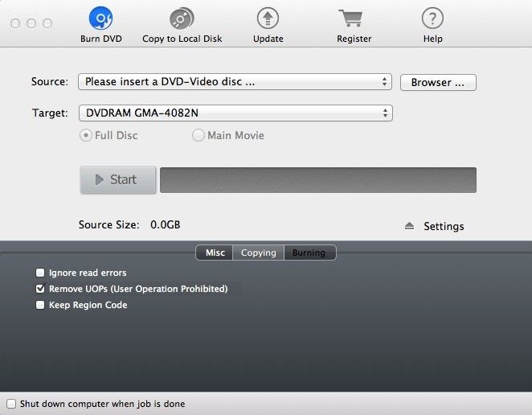Open Copy to Local Disk mode
This screenshot has height=415, width=532.
pos(182,18)
